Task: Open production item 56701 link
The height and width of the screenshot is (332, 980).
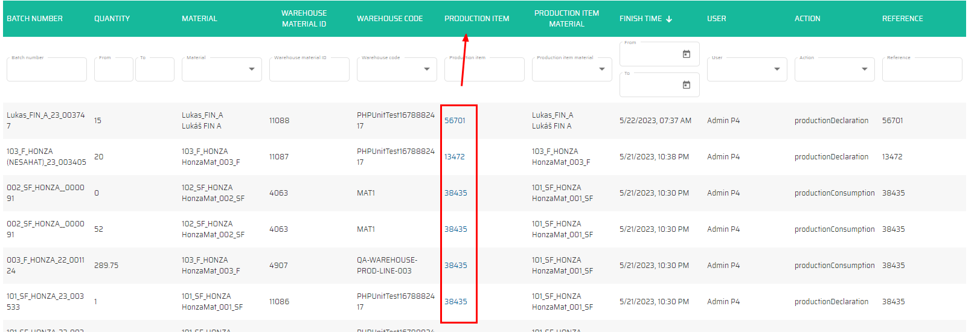Action: pos(455,121)
